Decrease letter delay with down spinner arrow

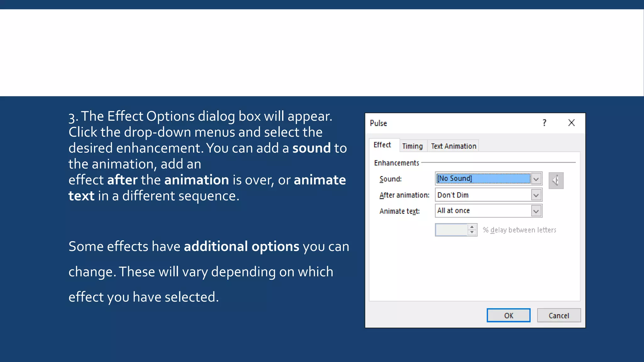click(472, 233)
